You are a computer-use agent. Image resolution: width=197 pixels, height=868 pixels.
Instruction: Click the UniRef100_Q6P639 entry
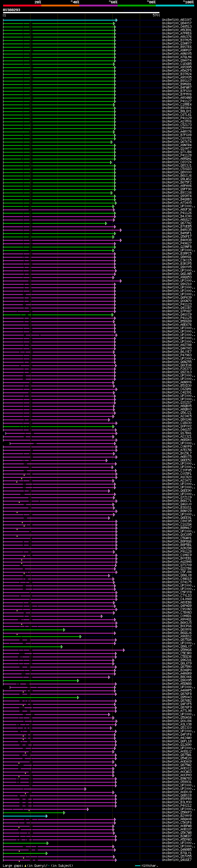pyautogui.click(x=177, y=297)
